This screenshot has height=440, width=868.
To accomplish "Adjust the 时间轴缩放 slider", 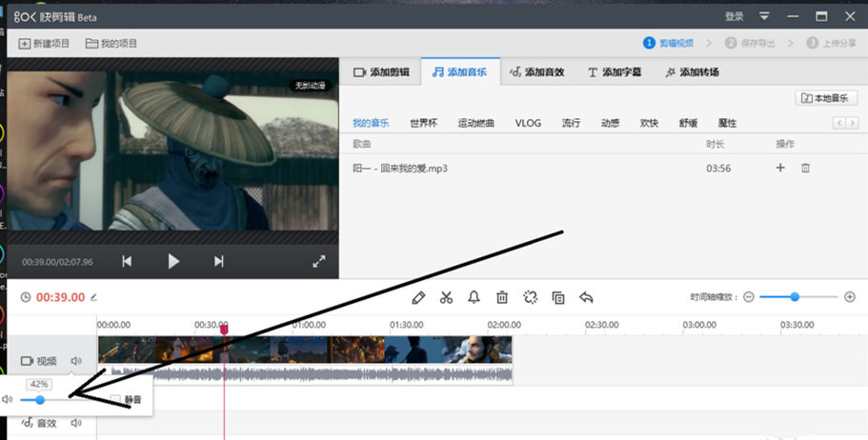I will tap(798, 297).
